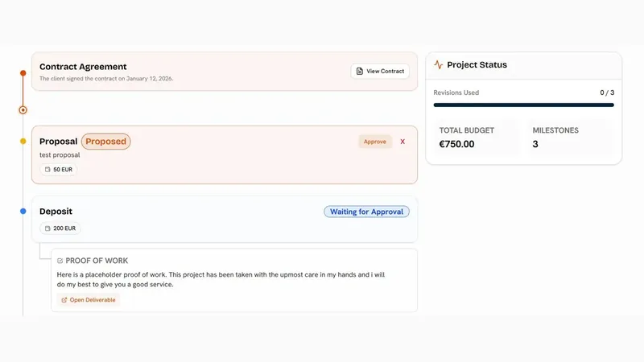Viewport: 644px width, 362px height.
Task: Approve the test proposal
Action: click(x=375, y=142)
